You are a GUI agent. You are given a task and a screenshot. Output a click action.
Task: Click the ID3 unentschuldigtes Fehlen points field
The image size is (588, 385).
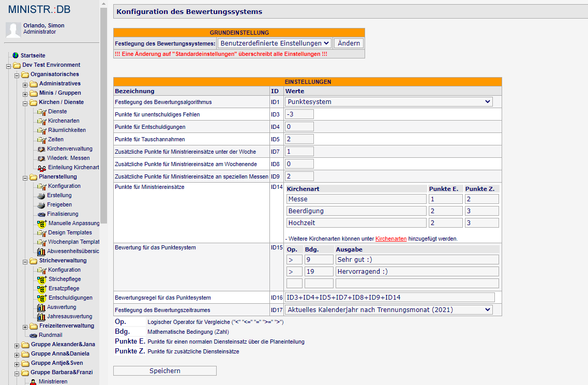(299, 114)
